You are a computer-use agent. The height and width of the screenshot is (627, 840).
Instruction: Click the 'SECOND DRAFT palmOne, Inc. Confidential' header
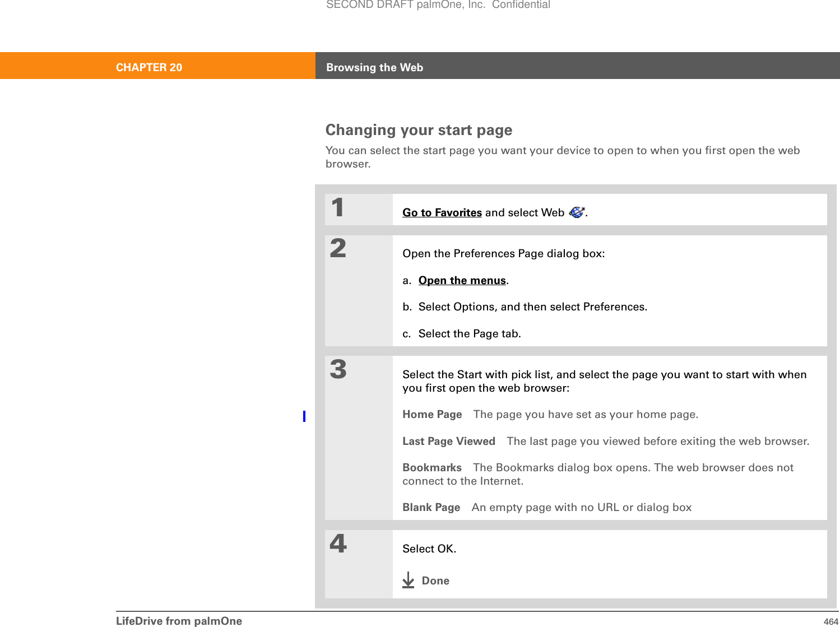click(x=438, y=5)
